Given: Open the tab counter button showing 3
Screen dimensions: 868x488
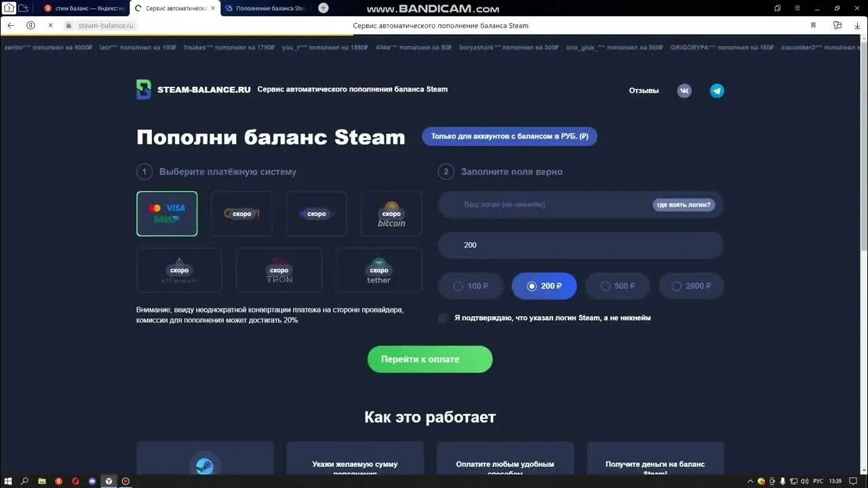Looking at the screenshot, I should pyautogui.click(x=9, y=8).
